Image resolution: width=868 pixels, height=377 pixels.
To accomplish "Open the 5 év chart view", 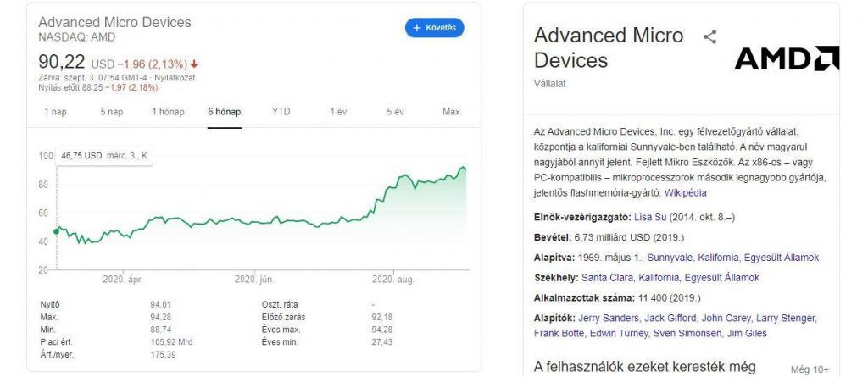I will pyautogui.click(x=394, y=112).
